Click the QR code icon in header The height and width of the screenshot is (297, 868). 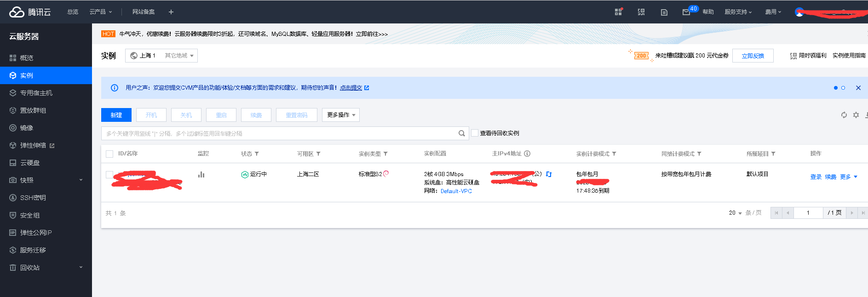(641, 12)
